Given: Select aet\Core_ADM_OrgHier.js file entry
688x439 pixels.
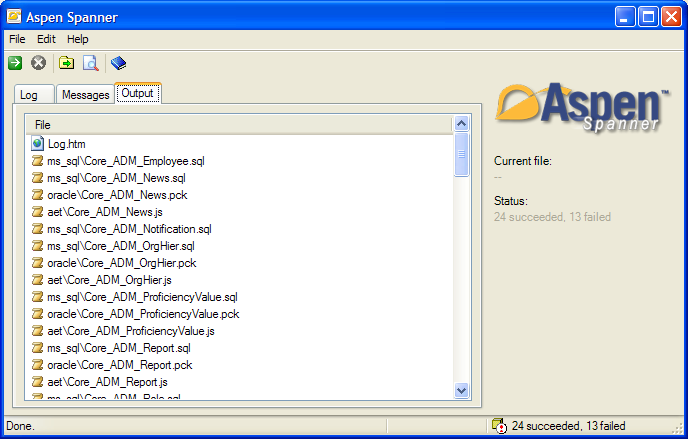Looking at the screenshot, I should [x=109, y=280].
